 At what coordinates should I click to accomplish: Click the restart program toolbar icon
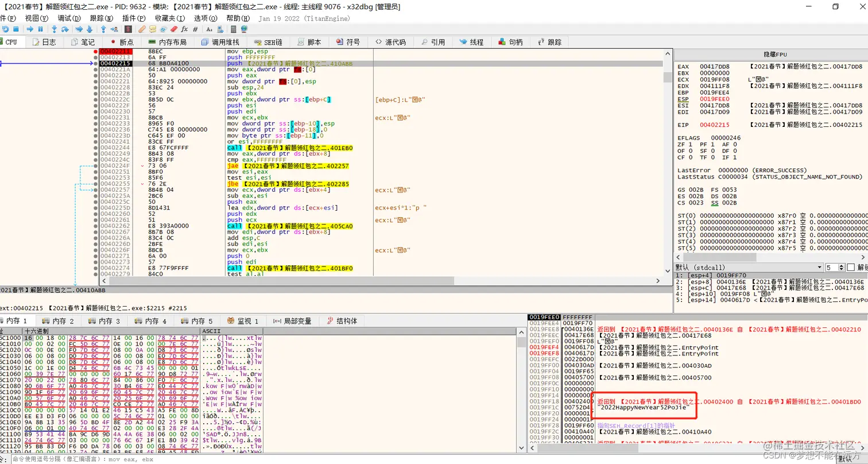coord(5,29)
